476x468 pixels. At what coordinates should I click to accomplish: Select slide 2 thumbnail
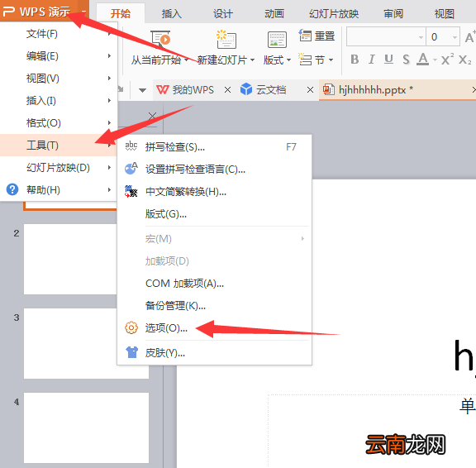(x=70, y=259)
